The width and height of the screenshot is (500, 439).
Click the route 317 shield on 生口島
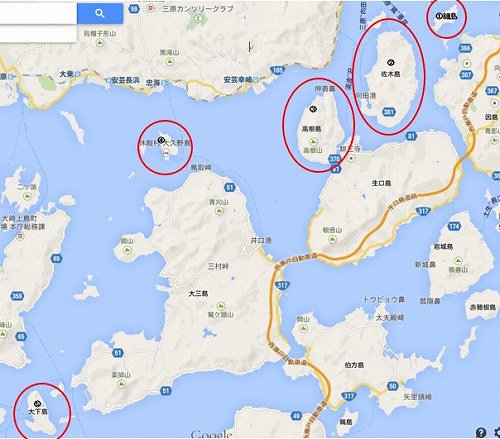pyautogui.click(x=423, y=211)
